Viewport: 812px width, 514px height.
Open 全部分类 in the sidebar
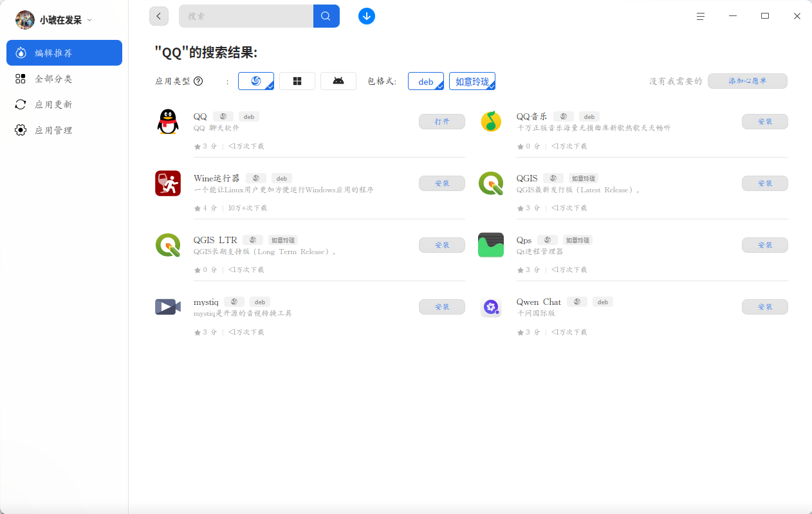(64, 78)
